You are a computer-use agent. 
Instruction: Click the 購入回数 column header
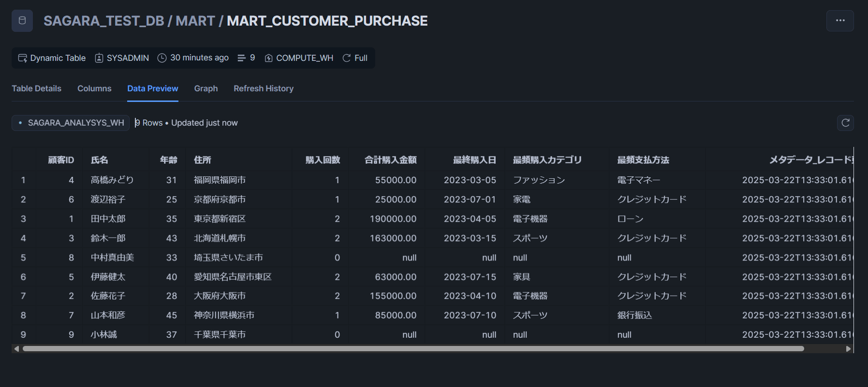pyautogui.click(x=323, y=160)
